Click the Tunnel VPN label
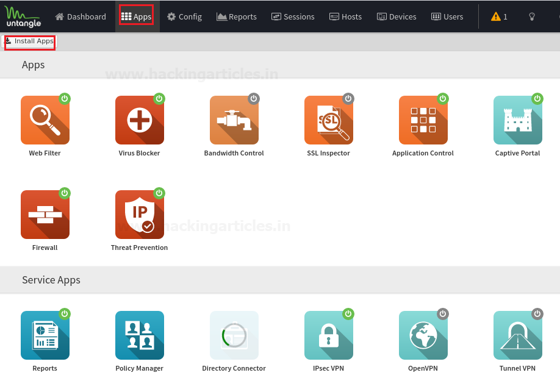The height and width of the screenshot is (392, 560). coord(517,368)
